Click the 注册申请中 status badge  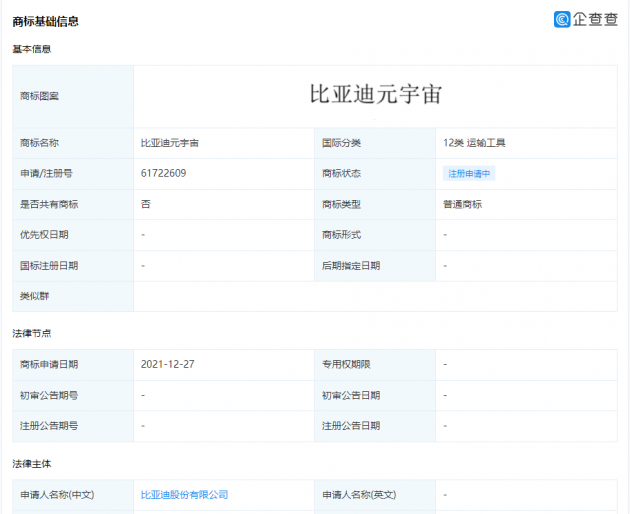(x=469, y=174)
